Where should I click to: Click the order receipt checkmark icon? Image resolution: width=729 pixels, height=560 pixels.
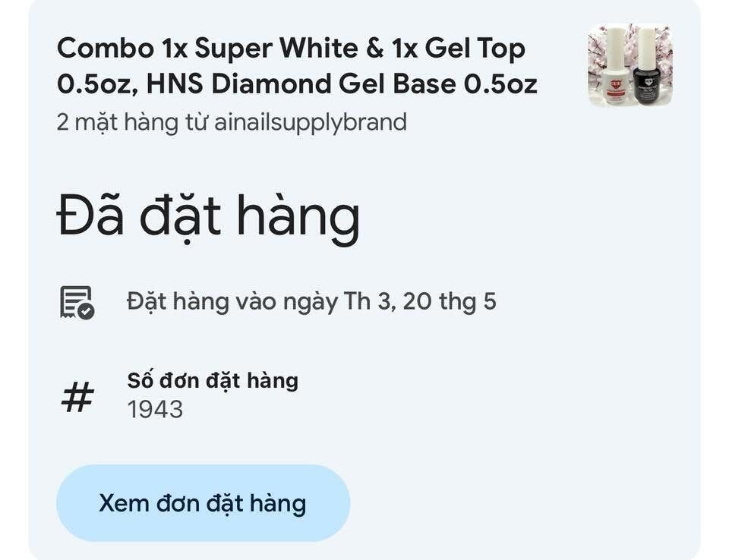pyautogui.click(x=77, y=303)
